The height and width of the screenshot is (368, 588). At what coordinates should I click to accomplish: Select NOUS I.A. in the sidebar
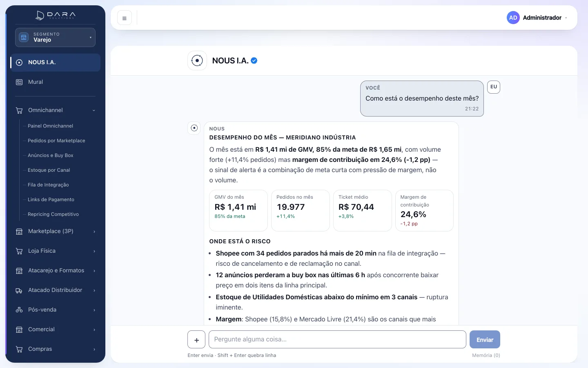pos(56,63)
